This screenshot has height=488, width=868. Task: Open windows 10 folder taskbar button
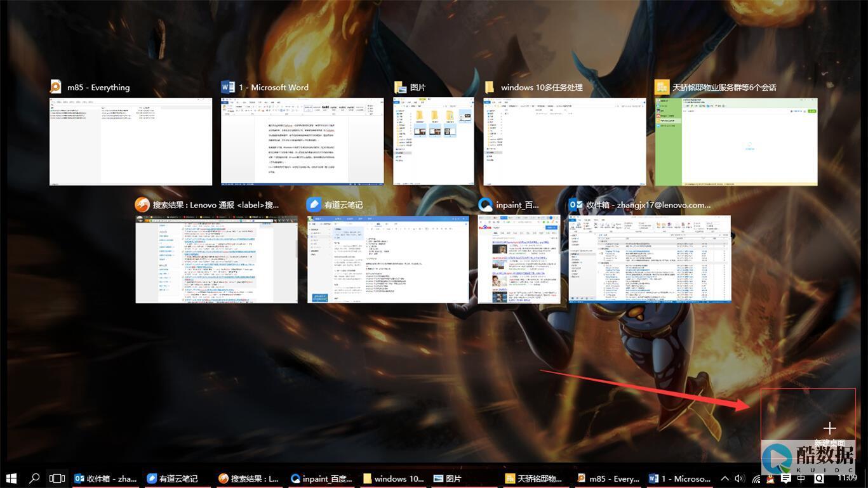[394, 478]
